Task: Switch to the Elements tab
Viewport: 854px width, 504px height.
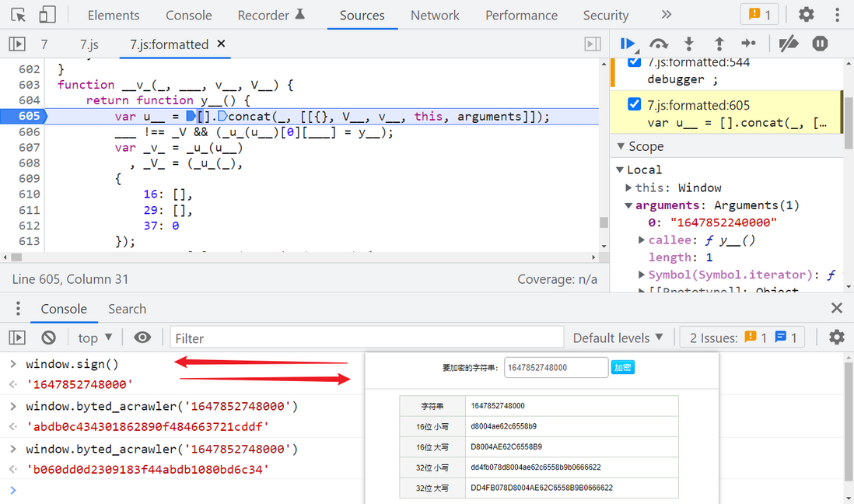Action: point(114,16)
